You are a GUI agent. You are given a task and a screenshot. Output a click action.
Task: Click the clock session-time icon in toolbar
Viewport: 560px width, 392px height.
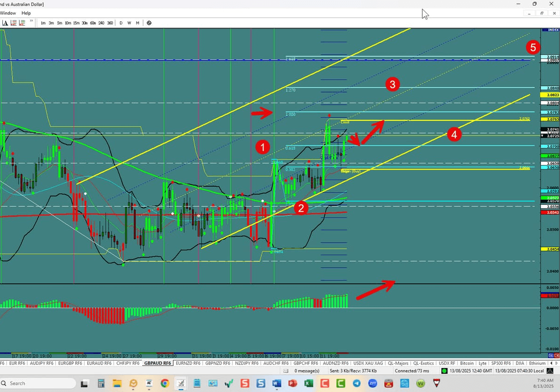coord(149,22)
